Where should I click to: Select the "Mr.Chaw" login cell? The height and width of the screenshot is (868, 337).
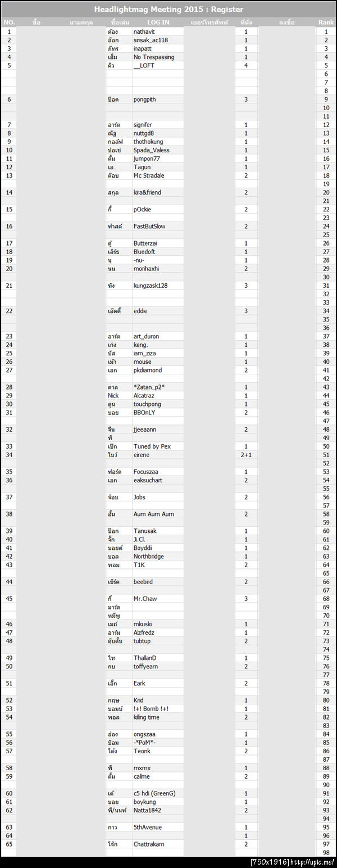(145, 599)
